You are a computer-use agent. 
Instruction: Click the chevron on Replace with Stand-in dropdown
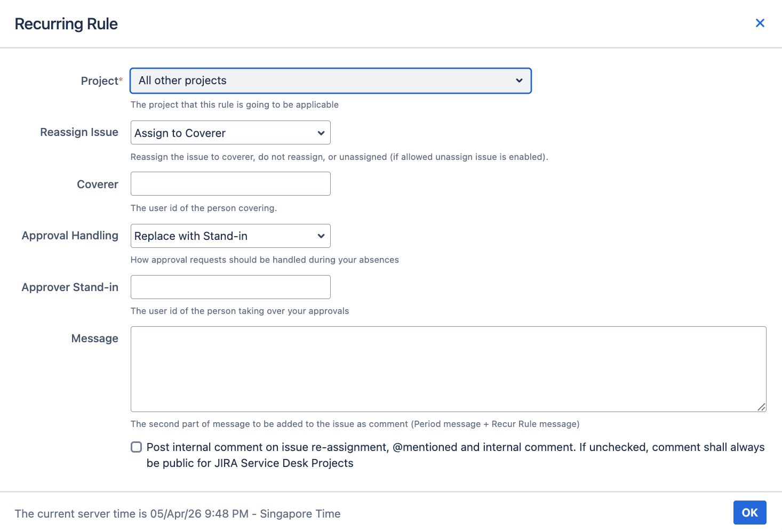pos(321,236)
